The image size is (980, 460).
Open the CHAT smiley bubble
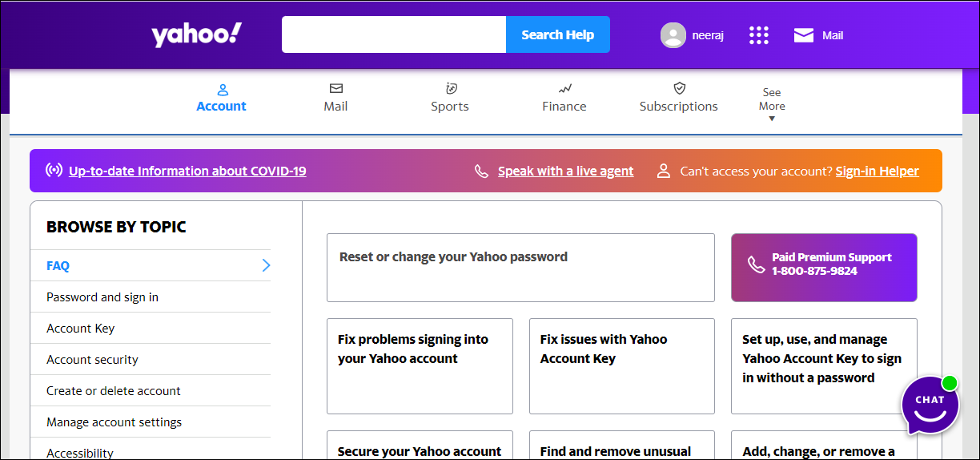pyautogui.click(x=930, y=406)
